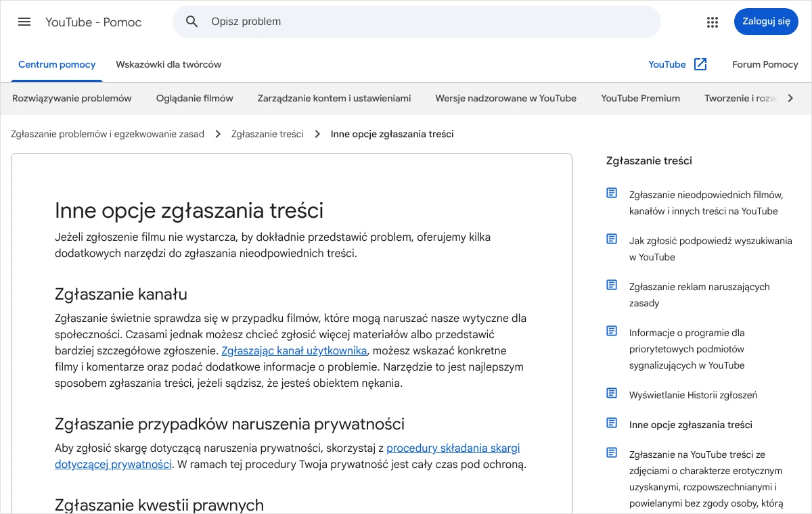Open sidebar article Informacje o programie dla priorytetowych podmiotów
The height and width of the screenshot is (514, 812).
click(x=687, y=349)
